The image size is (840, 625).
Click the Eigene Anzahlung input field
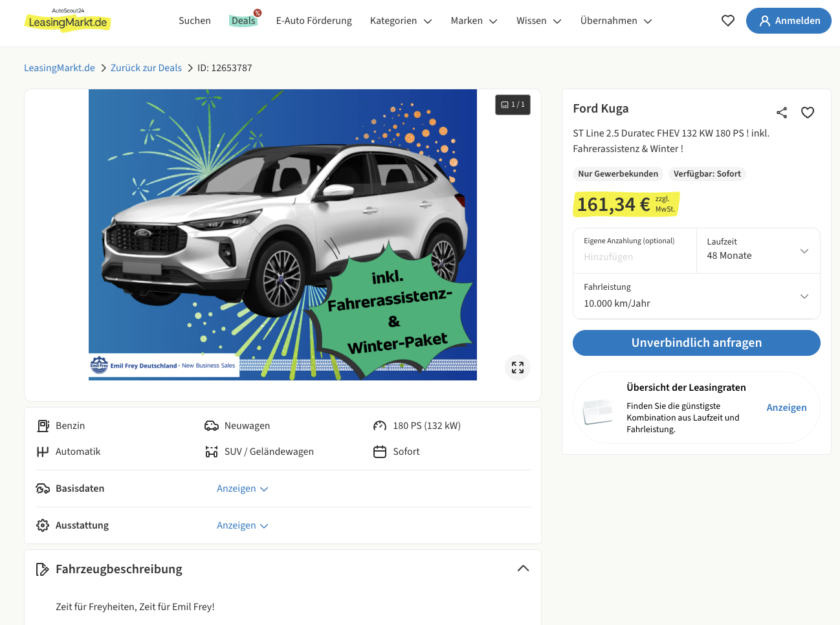click(x=634, y=257)
